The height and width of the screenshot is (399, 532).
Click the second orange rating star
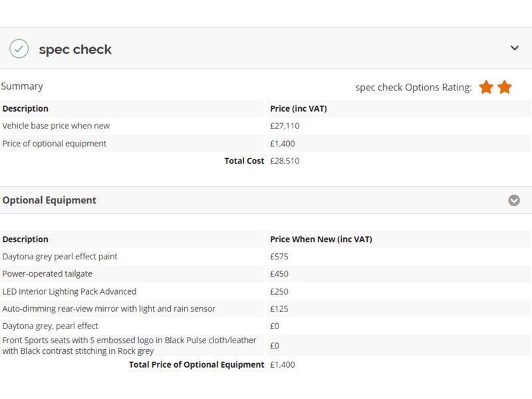click(505, 87)
